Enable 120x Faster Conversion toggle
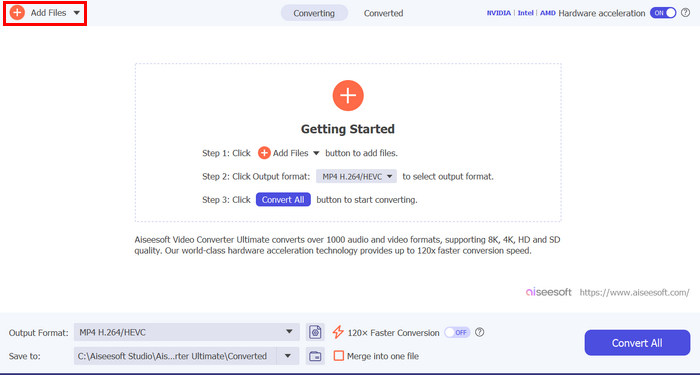700x375 pixels. coord(457,333)
